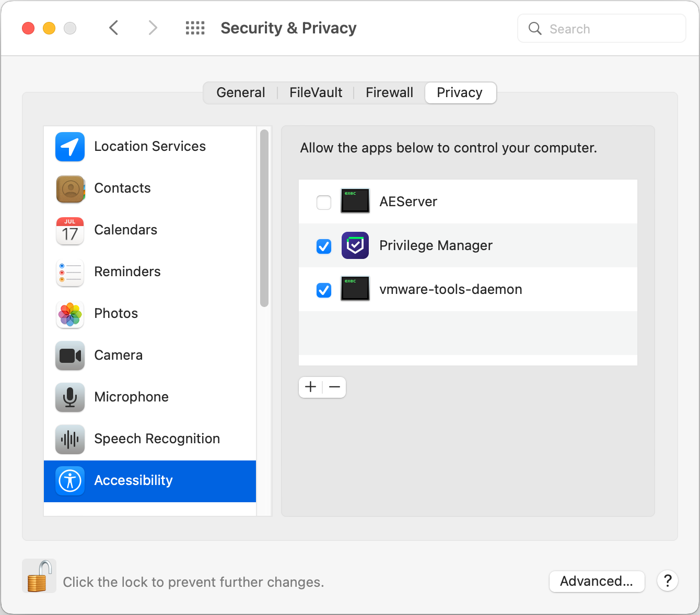Switch to the General tab
The height and width of the screenshot is (615, 700).
241,93
